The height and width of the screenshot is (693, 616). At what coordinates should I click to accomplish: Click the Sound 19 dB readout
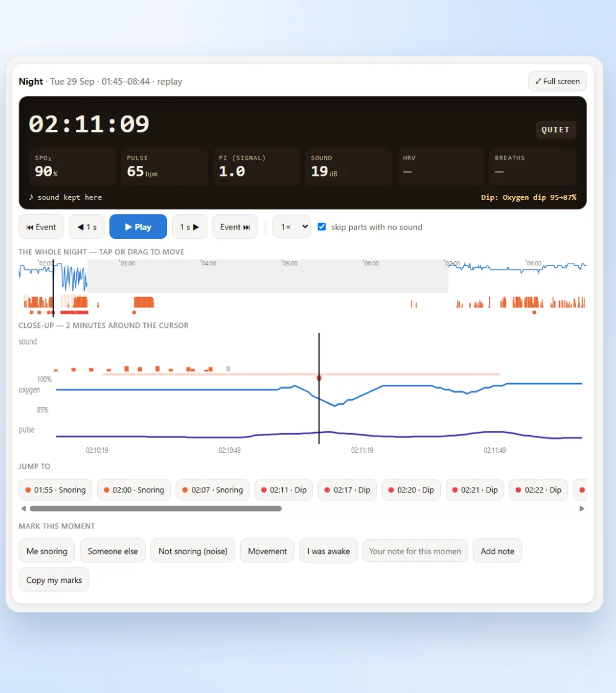[348, 166]
